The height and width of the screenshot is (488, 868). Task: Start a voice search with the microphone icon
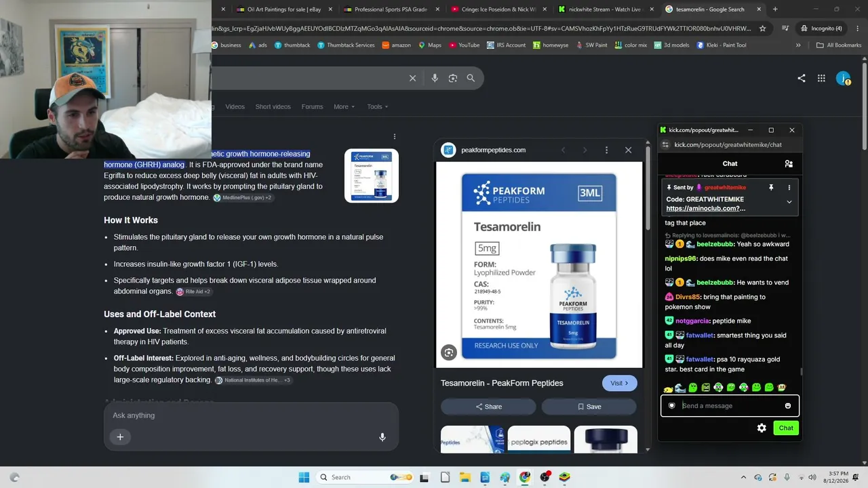tap(435, 78)
